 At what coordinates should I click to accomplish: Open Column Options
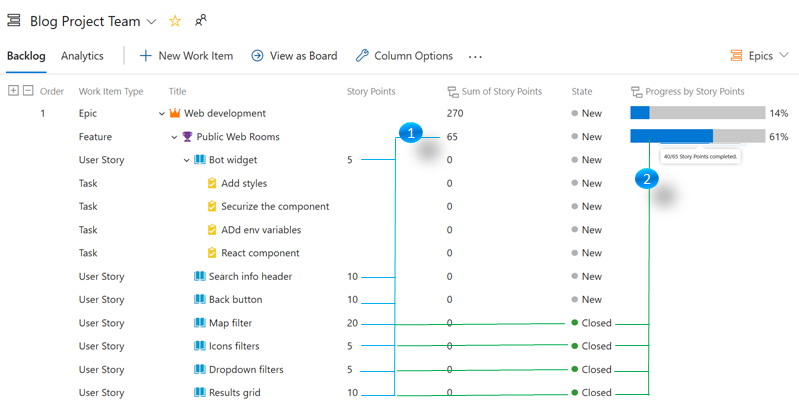404,56
